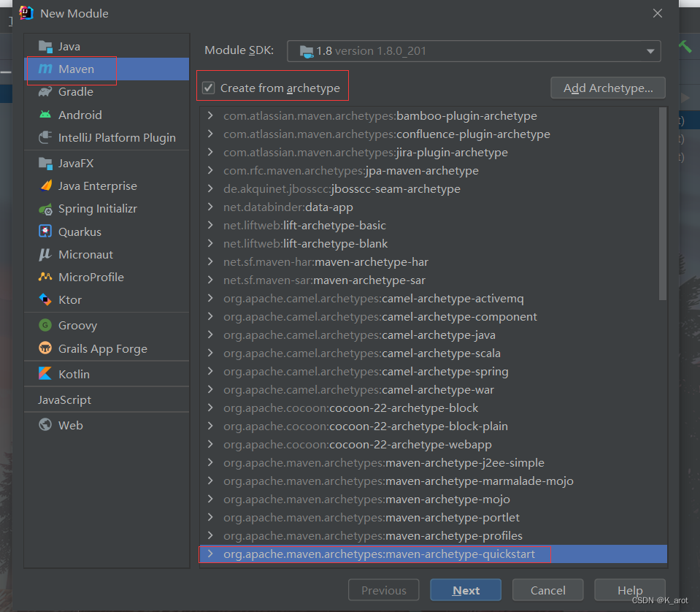Select camel-archetype-component row
Image resolution: width=700 pixels, height=612 pixels.
433,317
